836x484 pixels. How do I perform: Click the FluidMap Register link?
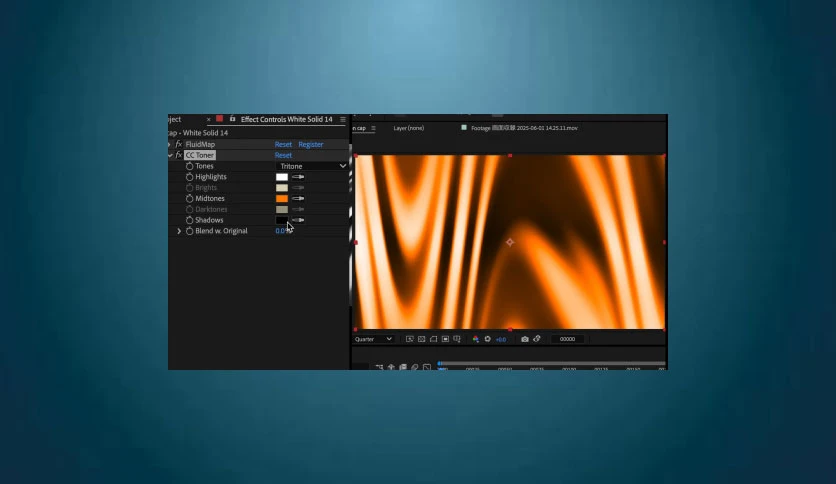pos(311,144)
